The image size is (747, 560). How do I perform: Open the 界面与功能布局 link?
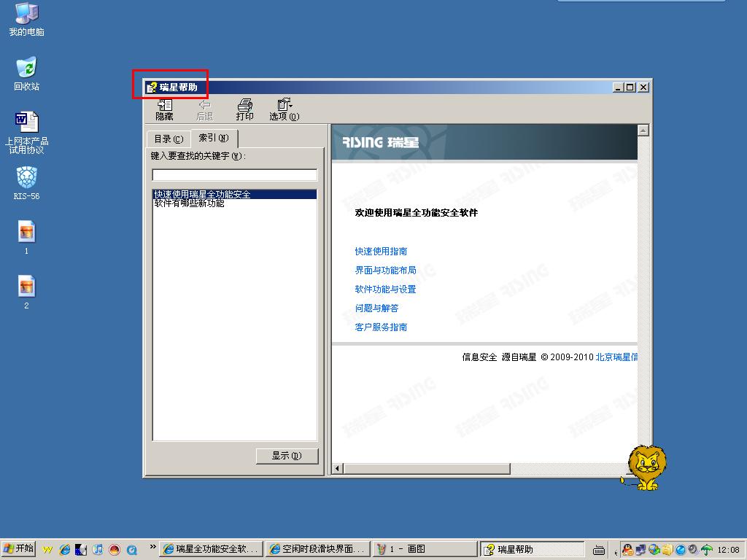pos(385,271)
